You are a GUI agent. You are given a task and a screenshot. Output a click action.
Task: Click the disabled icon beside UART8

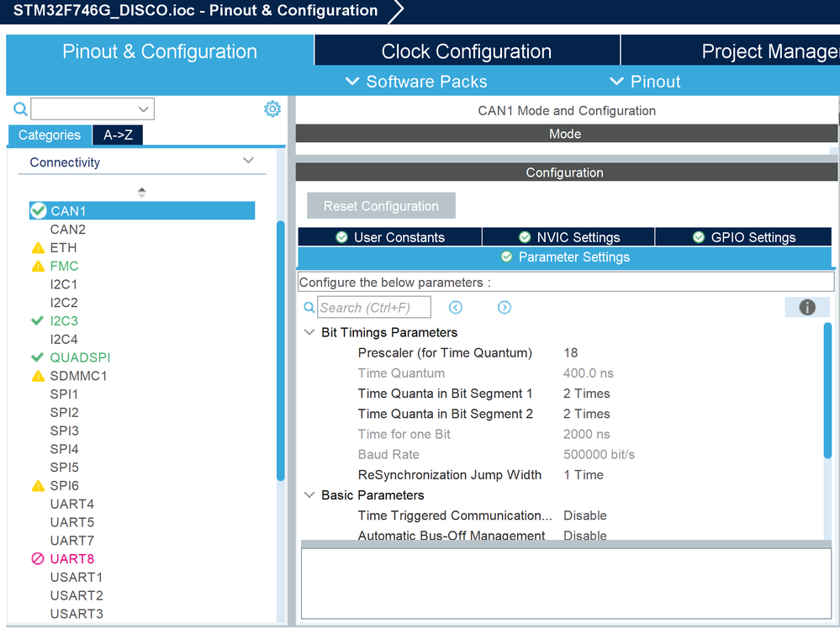click(38, 558)
